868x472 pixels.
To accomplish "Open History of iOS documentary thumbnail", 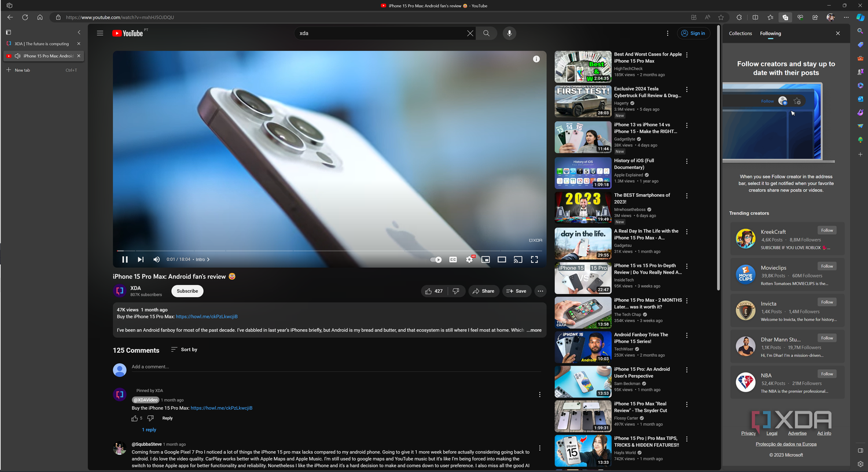I will 583,173.
